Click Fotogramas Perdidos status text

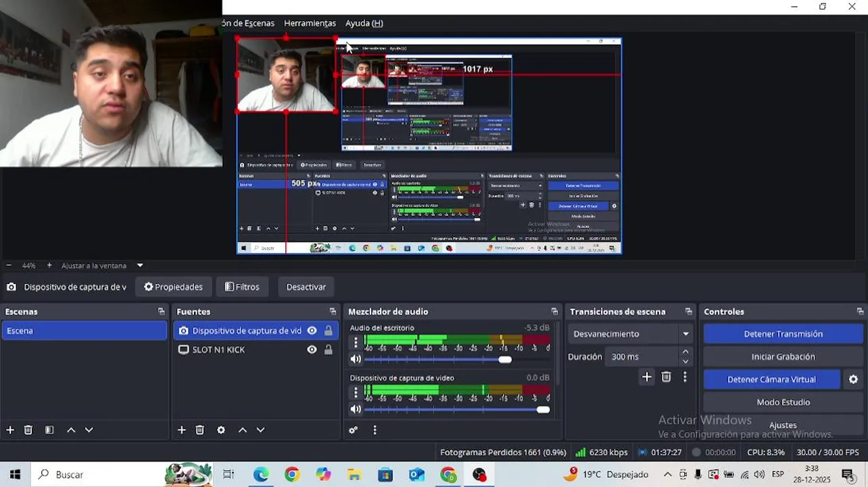[x=503, y=453]
